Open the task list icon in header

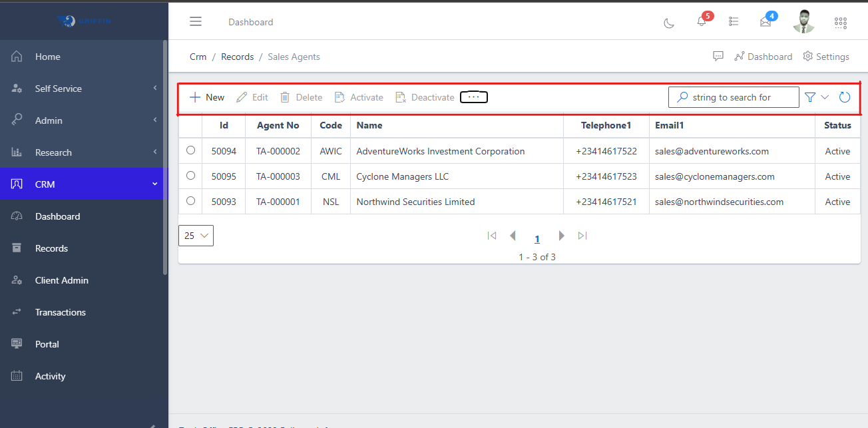[x=734, y=22]
